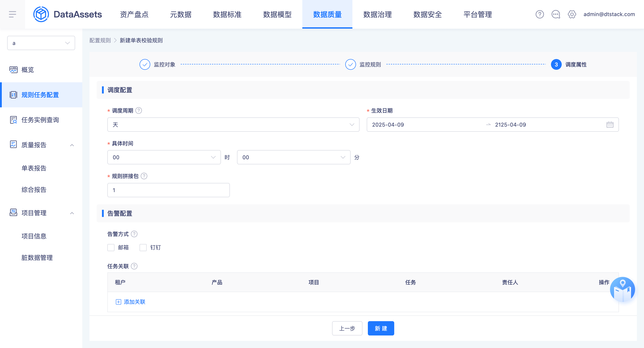Click the 任务 column header
The image size is (644, 348).
coord(411,282)
